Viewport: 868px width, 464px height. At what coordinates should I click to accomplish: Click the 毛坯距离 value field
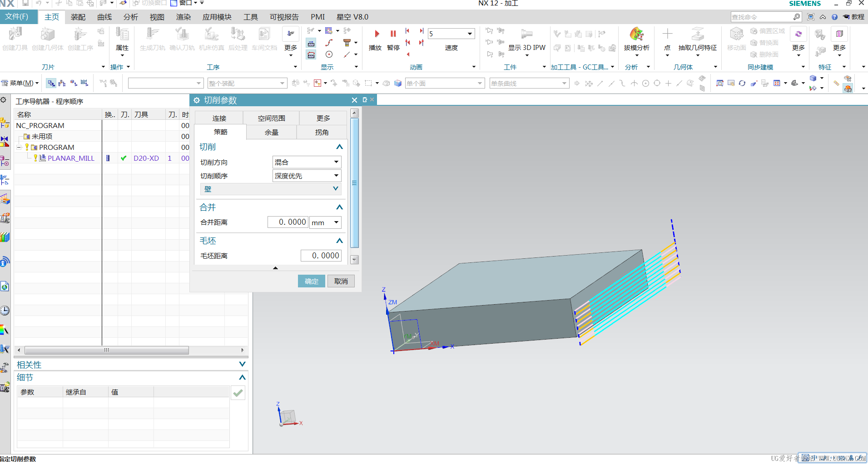point(321,256)
